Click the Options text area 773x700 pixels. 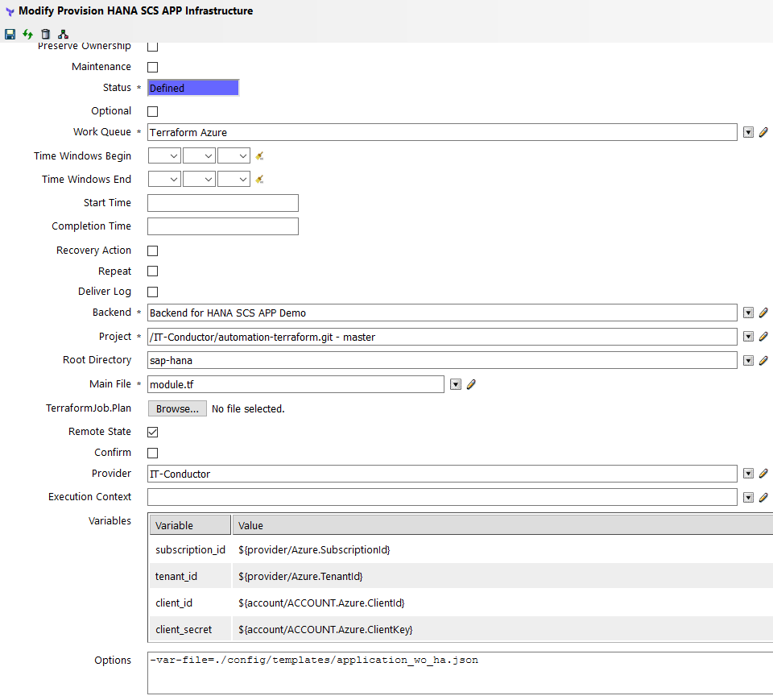pos(460,673)
